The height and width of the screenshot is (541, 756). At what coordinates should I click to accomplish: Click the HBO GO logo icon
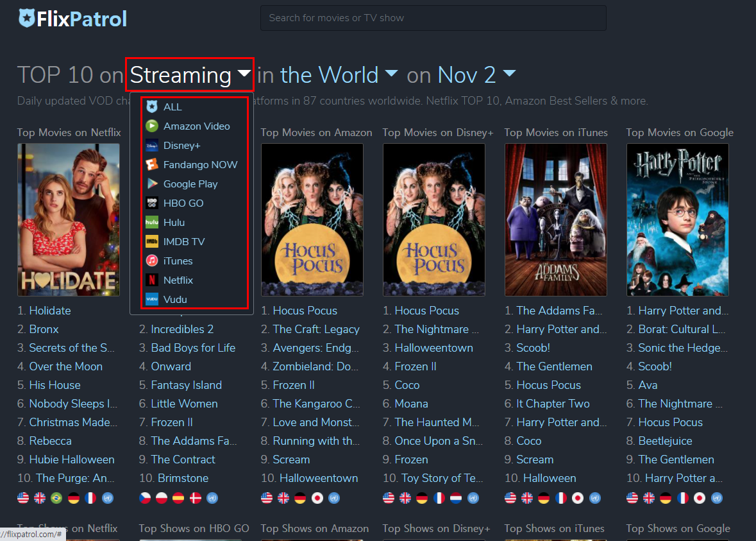[152, 203]
